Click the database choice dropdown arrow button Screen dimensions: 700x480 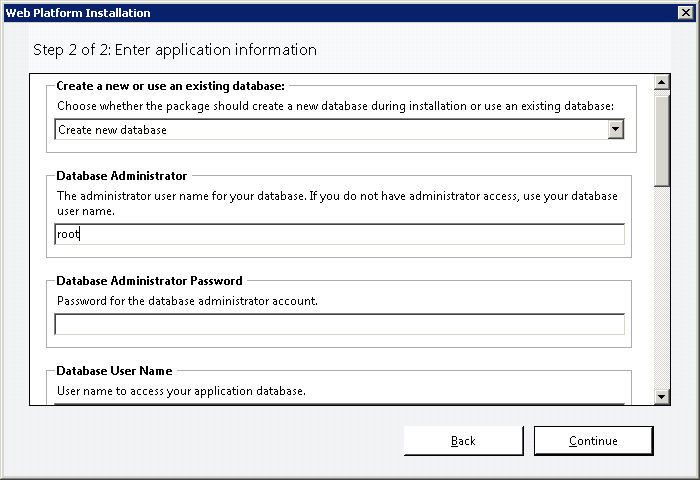(x=616, y=129)
